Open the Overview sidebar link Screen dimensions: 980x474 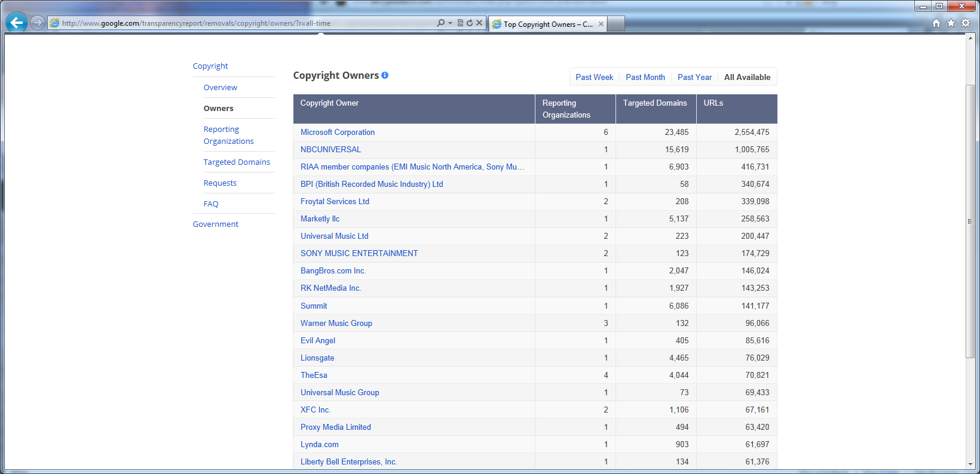click(x=220, y=87)
